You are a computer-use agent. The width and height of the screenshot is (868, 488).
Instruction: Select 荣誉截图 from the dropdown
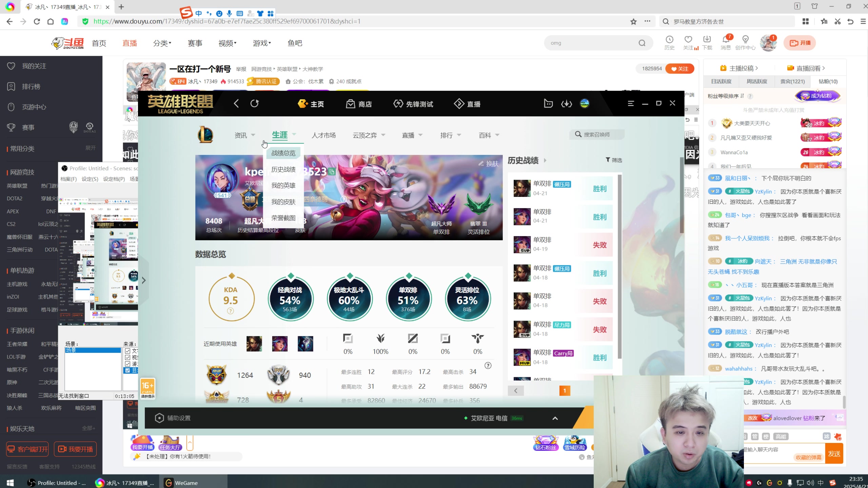(x=283, y=218)
